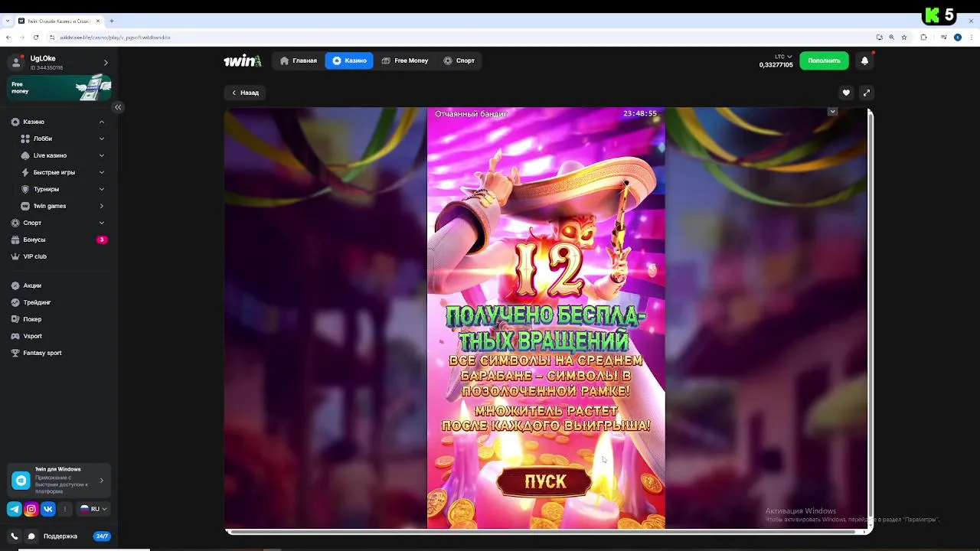The height and width of the screenshot is (551, 980).
Task: Click the Турниры shield icon
Action: pos(25,189)
